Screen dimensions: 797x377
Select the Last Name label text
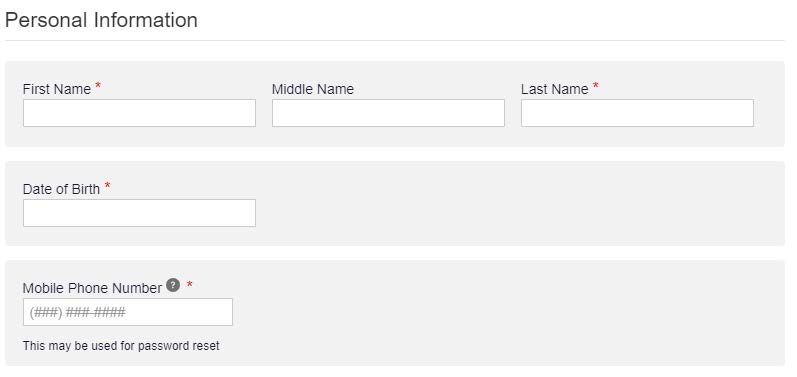(555, 89)
